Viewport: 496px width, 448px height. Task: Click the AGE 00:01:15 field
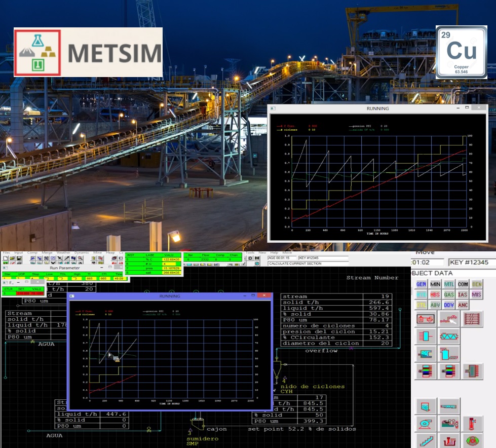(282, 258)
